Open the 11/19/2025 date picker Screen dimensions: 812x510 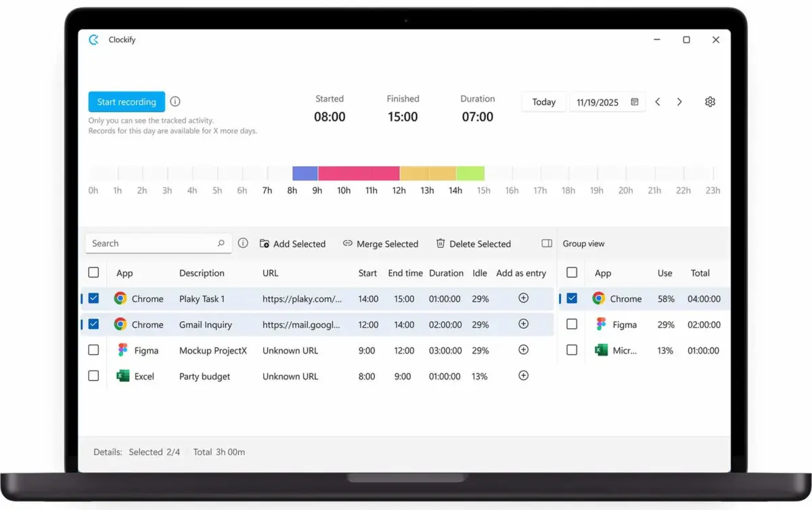tap(607, 102)
